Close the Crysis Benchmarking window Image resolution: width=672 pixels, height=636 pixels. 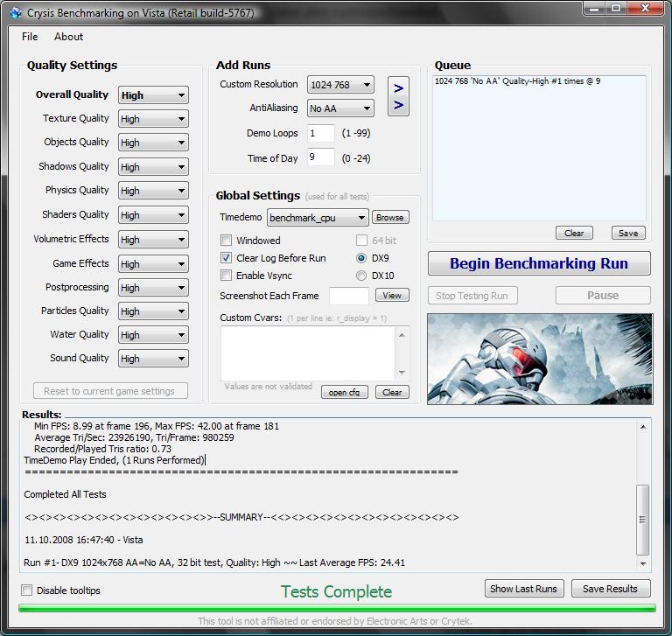(645, 8)
